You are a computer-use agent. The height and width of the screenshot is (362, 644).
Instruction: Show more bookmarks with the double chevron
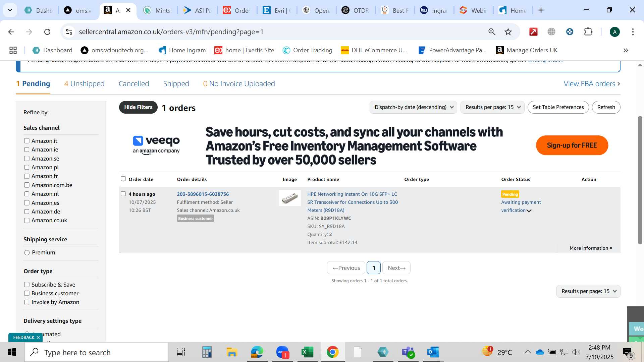(x=626, y=50)
